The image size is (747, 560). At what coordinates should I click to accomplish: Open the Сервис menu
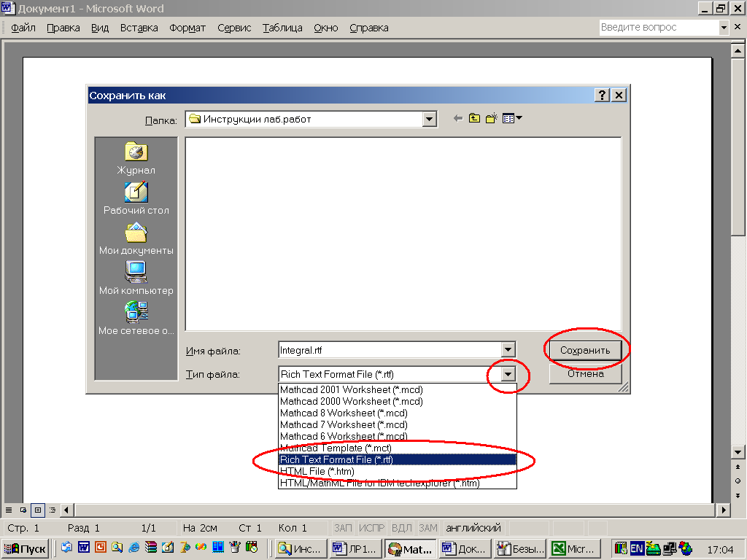[x=234, y=28]
